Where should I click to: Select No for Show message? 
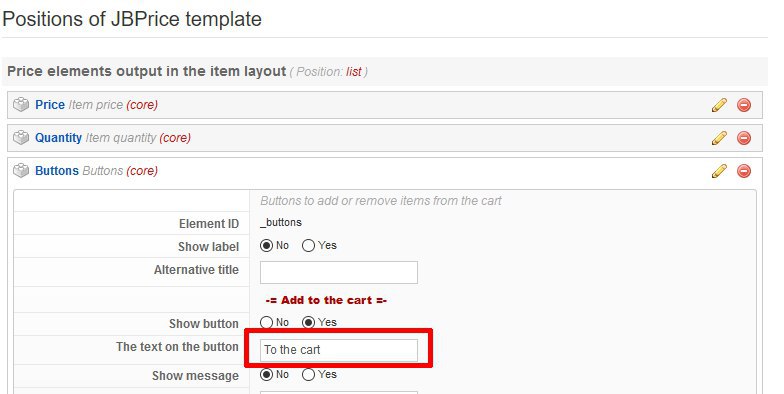point(266,374)
